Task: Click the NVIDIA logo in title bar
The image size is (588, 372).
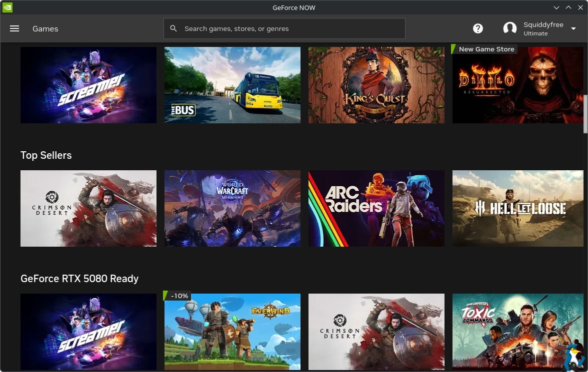Action: (7, 7)
